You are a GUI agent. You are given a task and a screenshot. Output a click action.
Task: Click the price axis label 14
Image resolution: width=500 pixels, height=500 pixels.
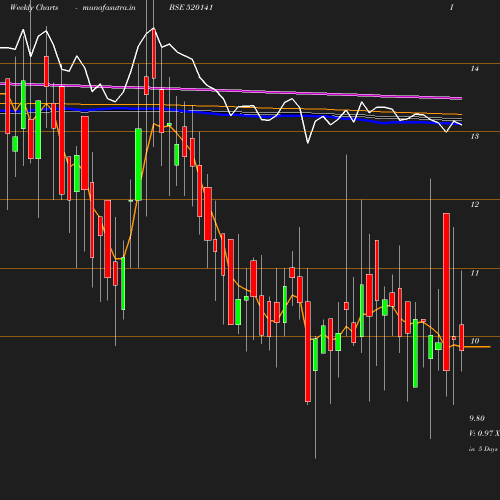pos(475,68)
